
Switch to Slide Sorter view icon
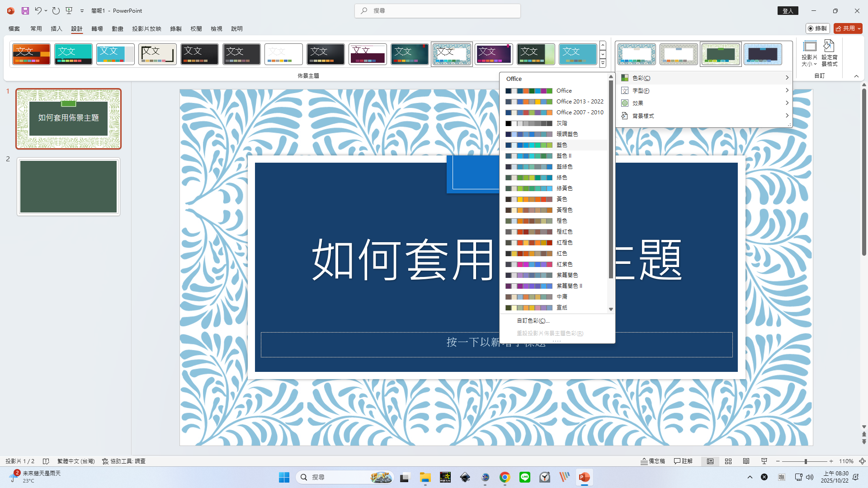click(x=728, y=461)
